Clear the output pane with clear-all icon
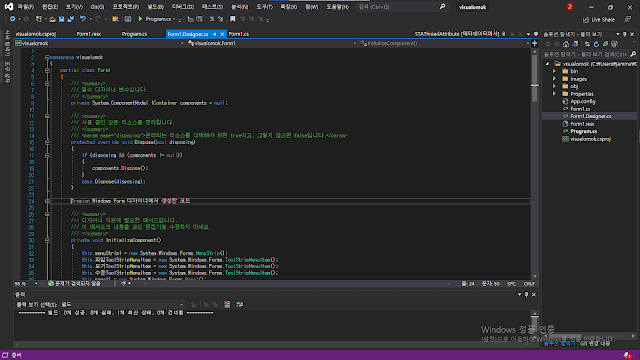This screenshot has width=640, height=360. pos(227,304)
